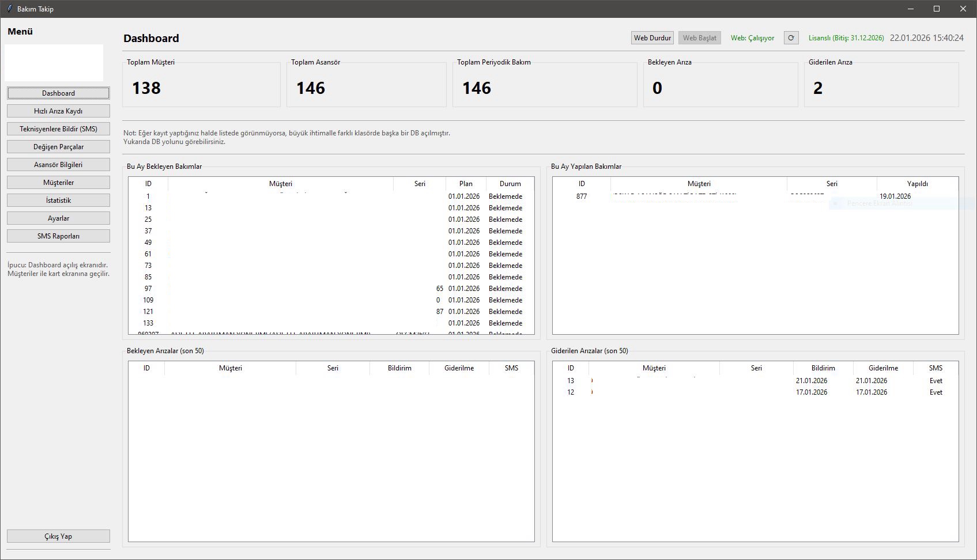Click the Bakım Takip application icon in title bar
Image resolution: width=977 pixels, height=560 pixels.
[8, 9]
